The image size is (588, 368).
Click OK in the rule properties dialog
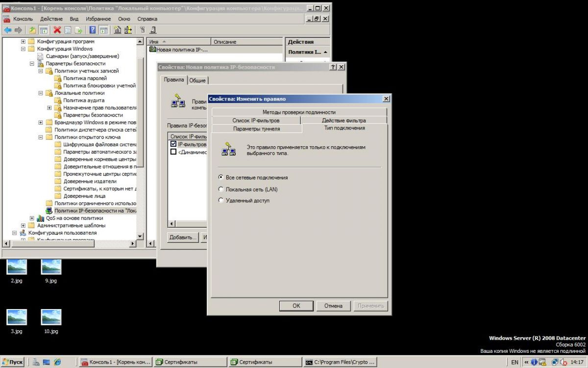click(x=296, y=305)
